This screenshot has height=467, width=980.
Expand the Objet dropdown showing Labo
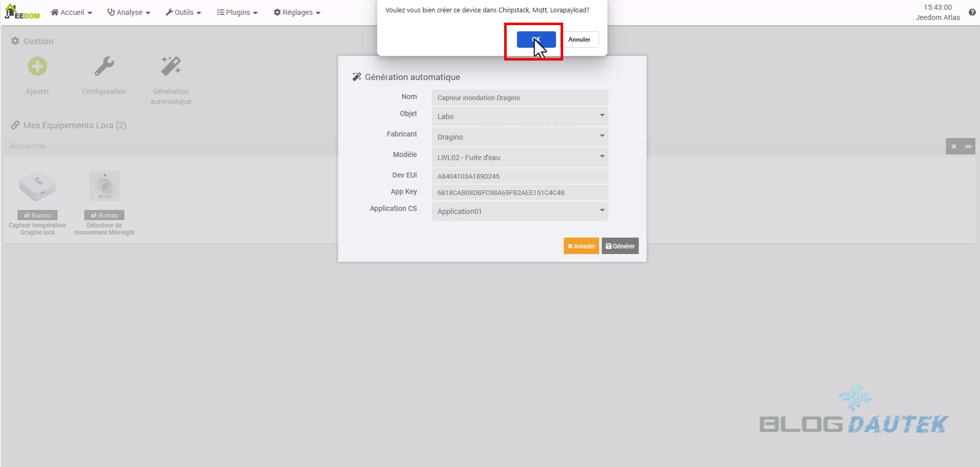tap(520, 116)
